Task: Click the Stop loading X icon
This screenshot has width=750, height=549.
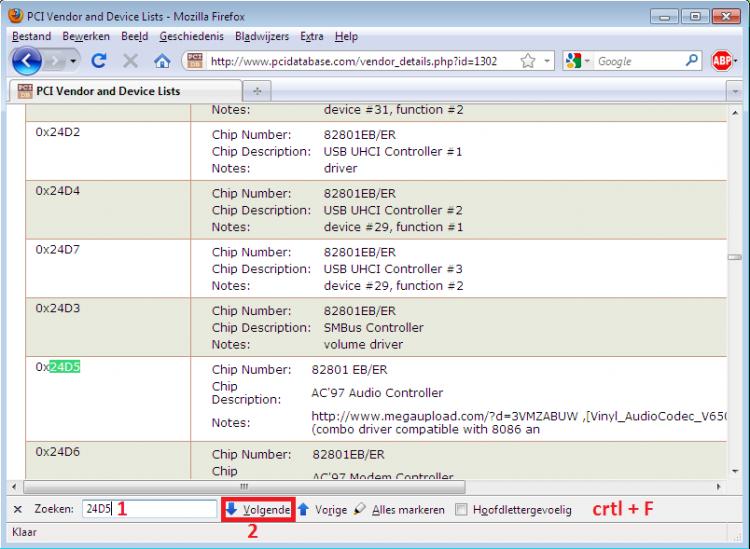Action: [131, 61]
